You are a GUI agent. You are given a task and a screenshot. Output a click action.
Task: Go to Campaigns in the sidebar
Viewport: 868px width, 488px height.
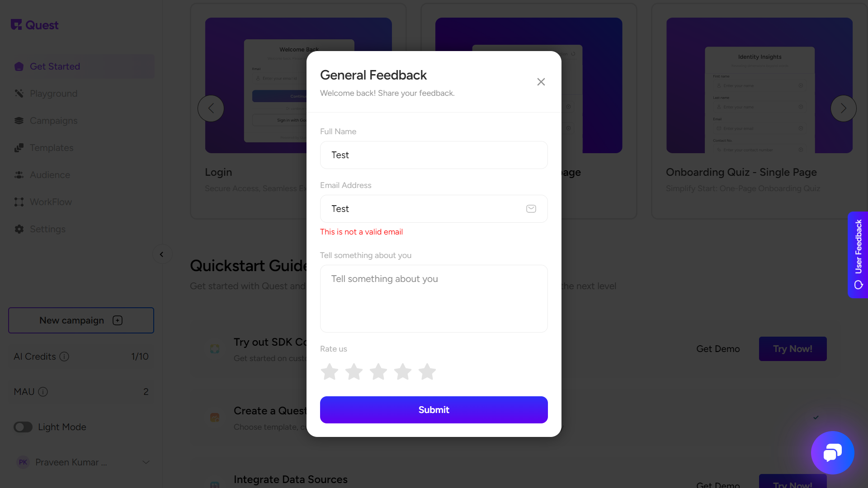[x=53, y=121]
